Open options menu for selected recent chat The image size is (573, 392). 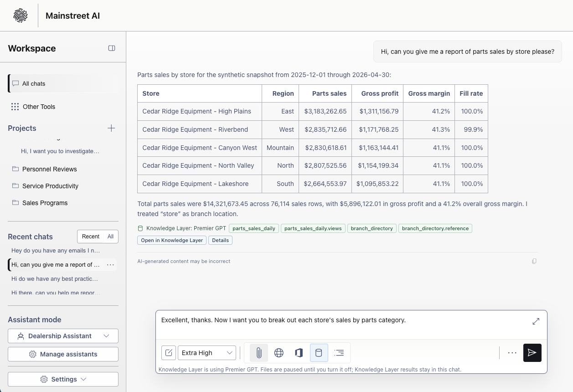click(110, 264)
